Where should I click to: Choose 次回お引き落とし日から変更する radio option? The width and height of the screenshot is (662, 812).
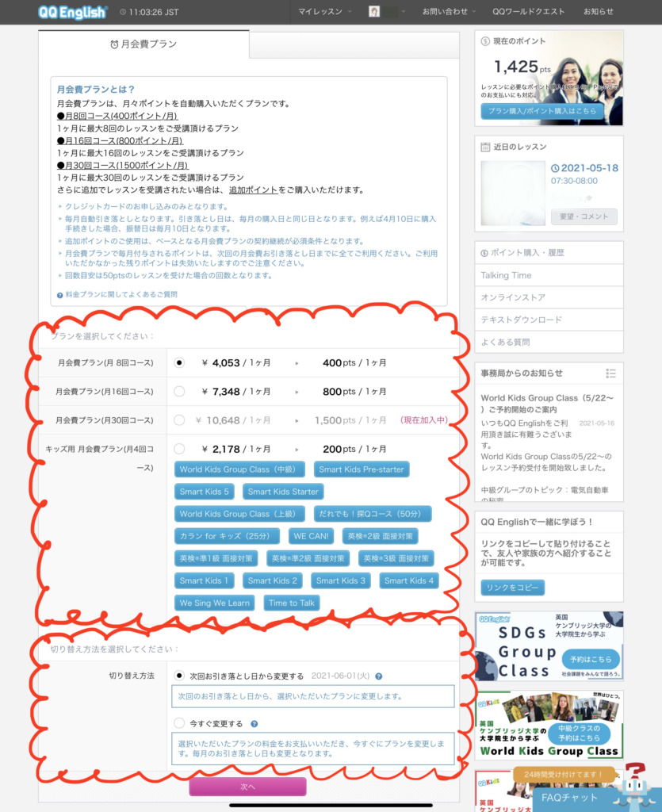(x=179, y=676)
